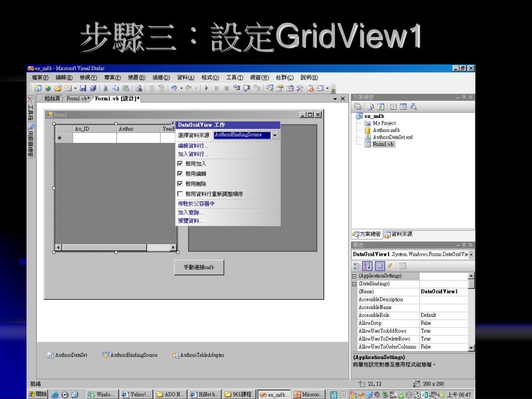This screenshot has width=532, height=399.
Task: Click the Refresh icon in Solution Explorer
Action: [381, 107]
